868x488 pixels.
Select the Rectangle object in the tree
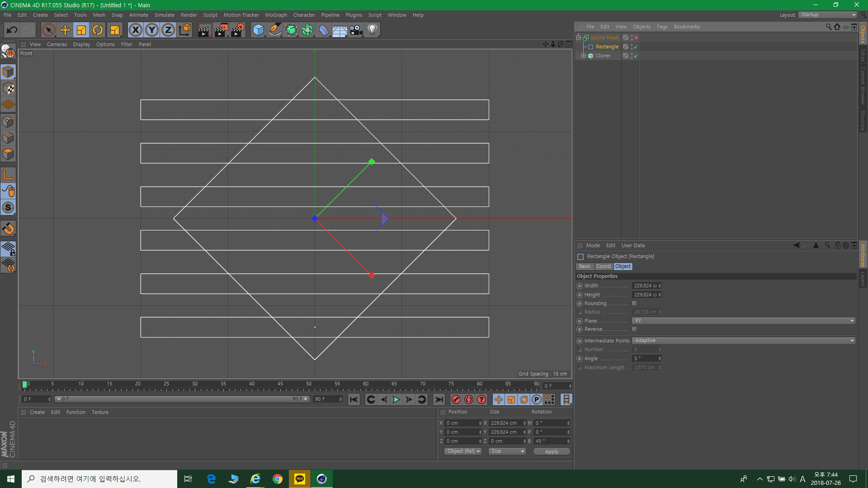click(x=607, y=47)
